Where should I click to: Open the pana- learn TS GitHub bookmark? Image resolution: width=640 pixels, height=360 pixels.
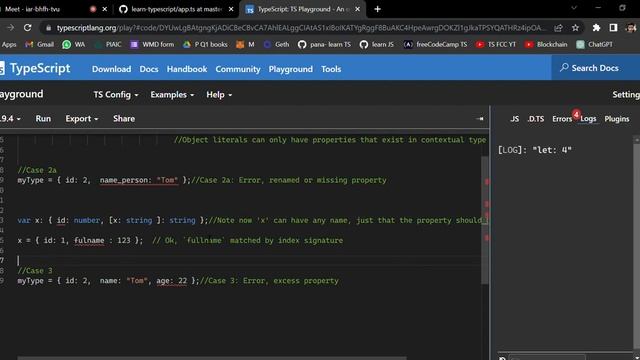(324, 44)
